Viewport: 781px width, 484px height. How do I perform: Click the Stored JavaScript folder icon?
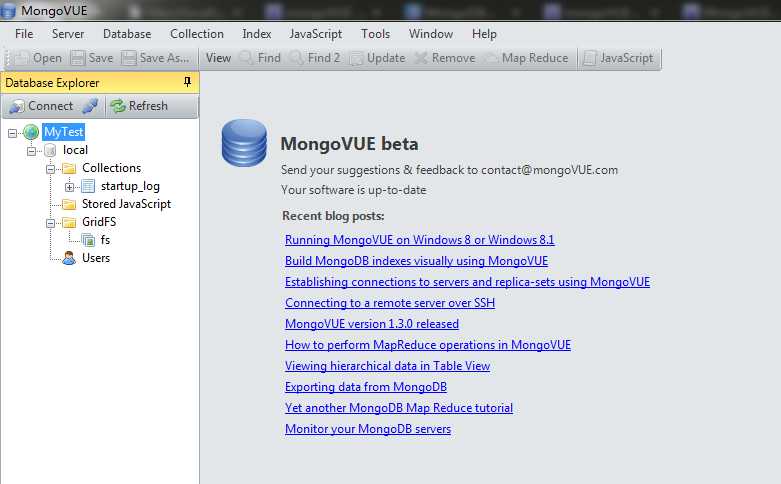(69, 204)
